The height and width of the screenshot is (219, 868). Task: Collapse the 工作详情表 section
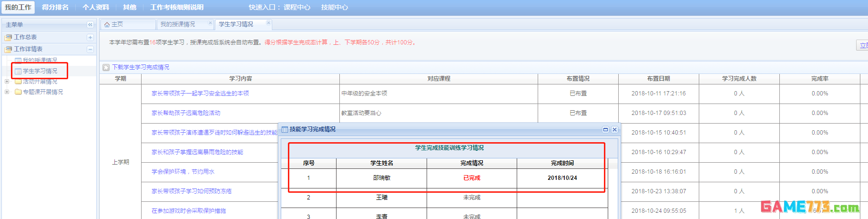pos(90,49)
